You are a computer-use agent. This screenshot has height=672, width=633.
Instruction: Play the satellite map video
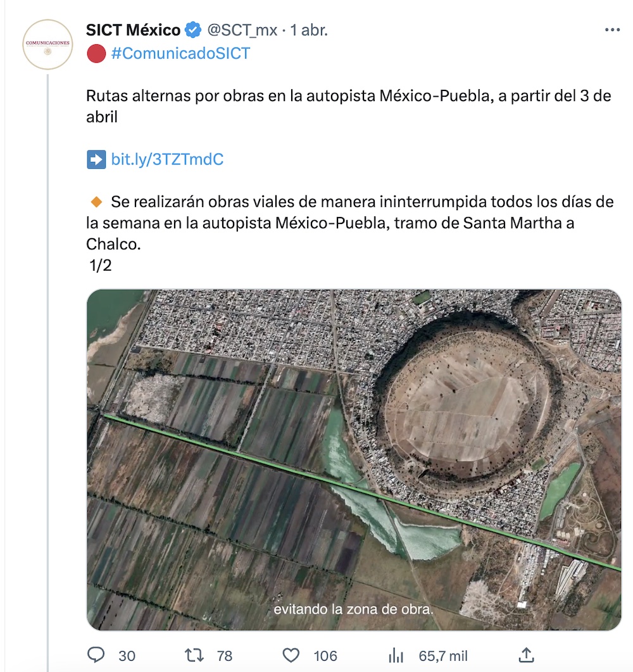(354, 460)
